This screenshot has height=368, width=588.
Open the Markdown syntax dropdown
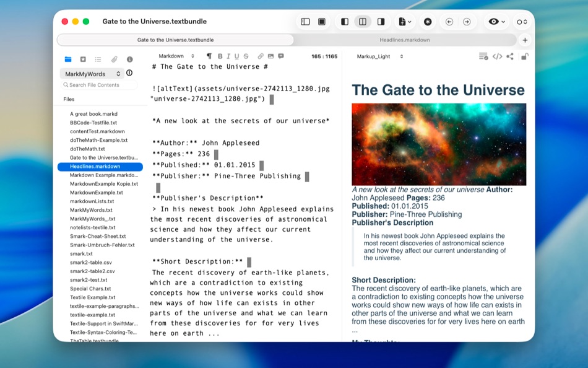[176, 56]
